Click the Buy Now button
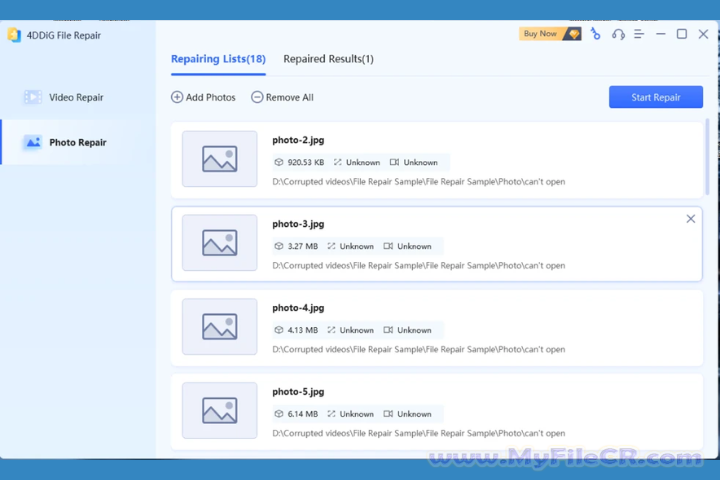This screenshot has width=720, height=480. pyautogui.click(x=550, y=34)
